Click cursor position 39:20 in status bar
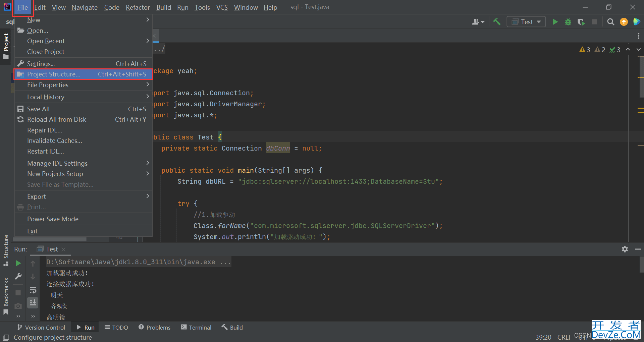This screenshot has height=342, width=644. (x=543, y=337)
